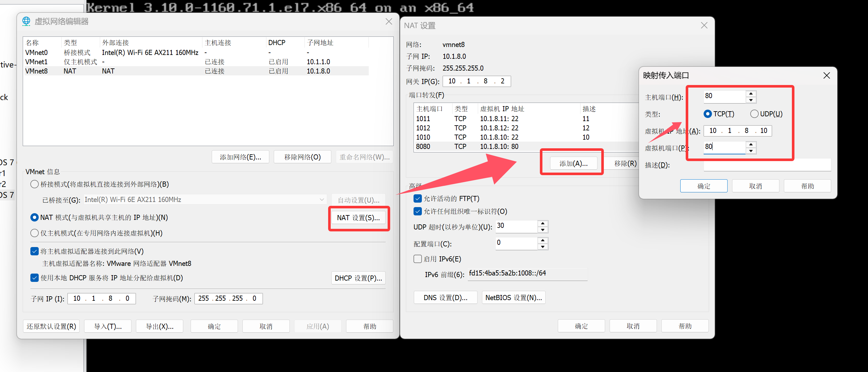
Task: Disable the 允许活动的 FTP checkbox
Action: [417, 199]
